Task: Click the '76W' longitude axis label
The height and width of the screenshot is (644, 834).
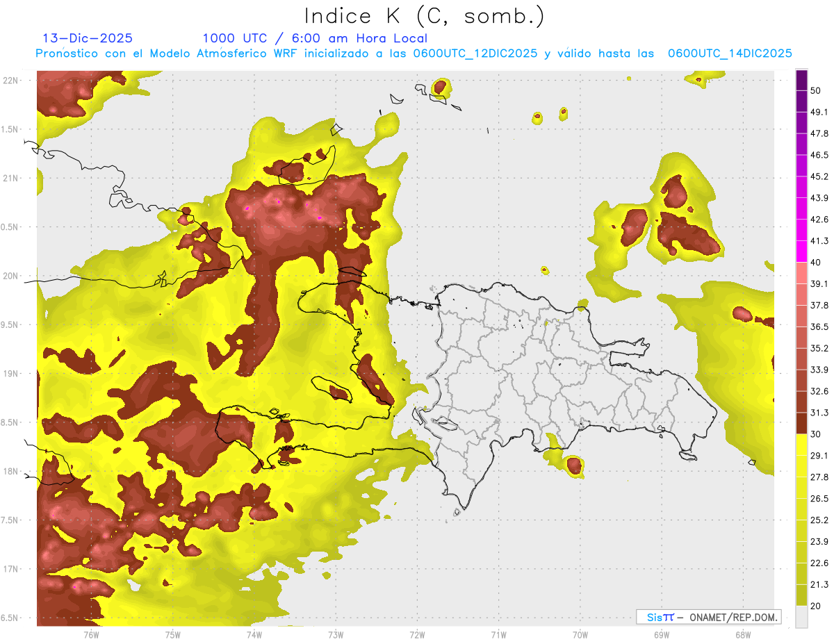Action: (91, 634)
